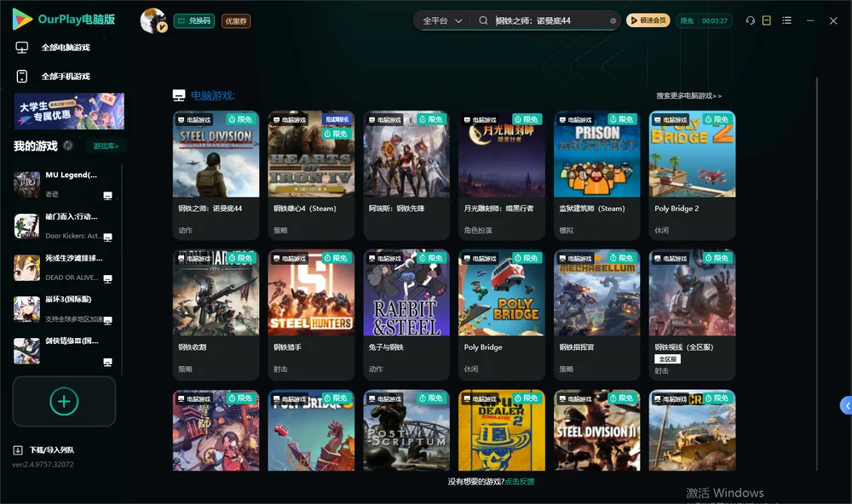This screenshot has height=504, width=852.
Task: Clear the search box text
Action: tap(613, 21)
